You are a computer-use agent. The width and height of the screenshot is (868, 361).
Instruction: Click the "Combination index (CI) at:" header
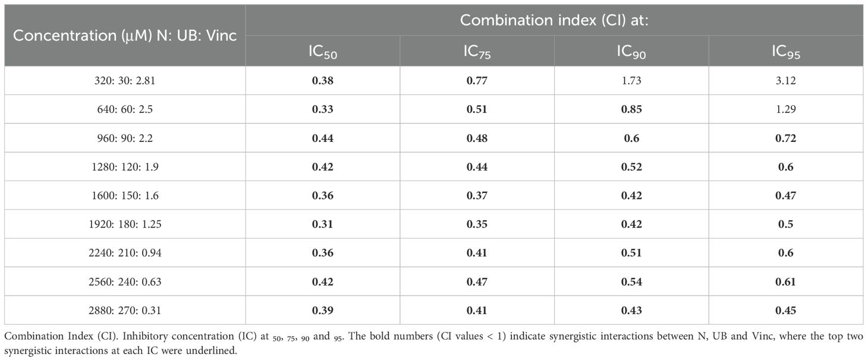[x=554, y=20]
